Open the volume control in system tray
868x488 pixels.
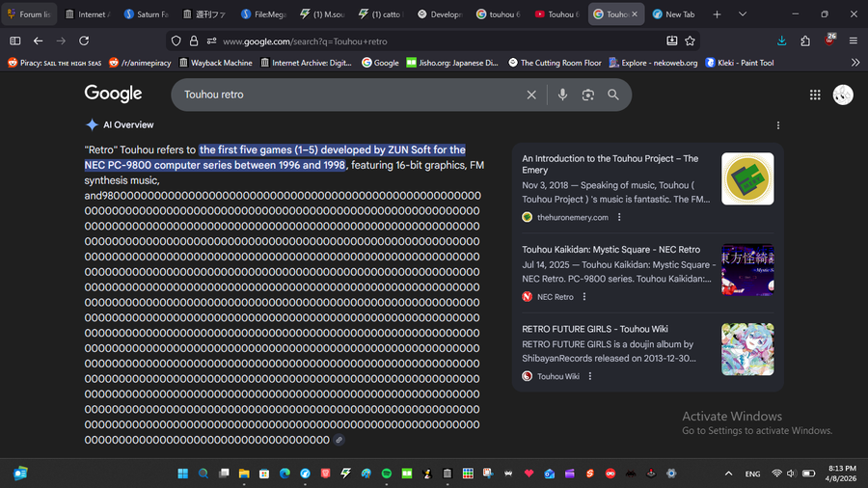[791, 474]
